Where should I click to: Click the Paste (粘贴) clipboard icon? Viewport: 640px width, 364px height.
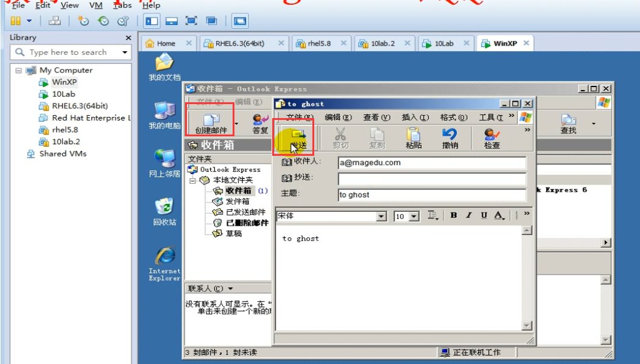click(x=413, y=138)
